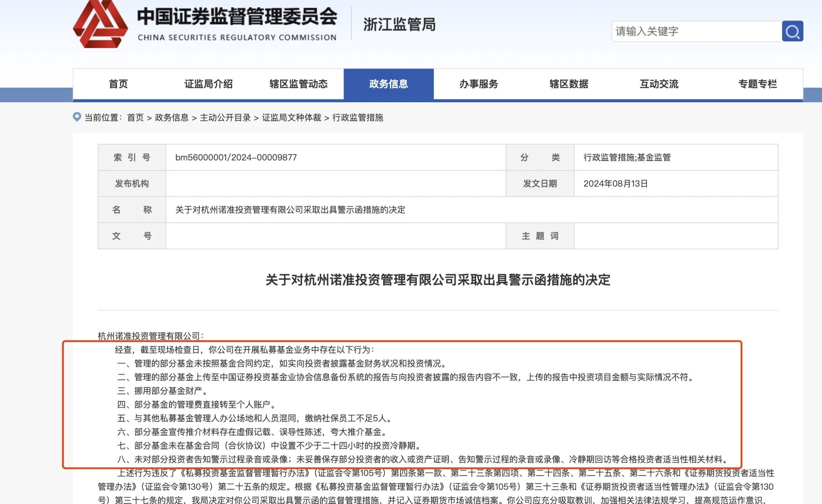
Task: Open the 互动交流 navigation tab
Action: tap(659, 84)
